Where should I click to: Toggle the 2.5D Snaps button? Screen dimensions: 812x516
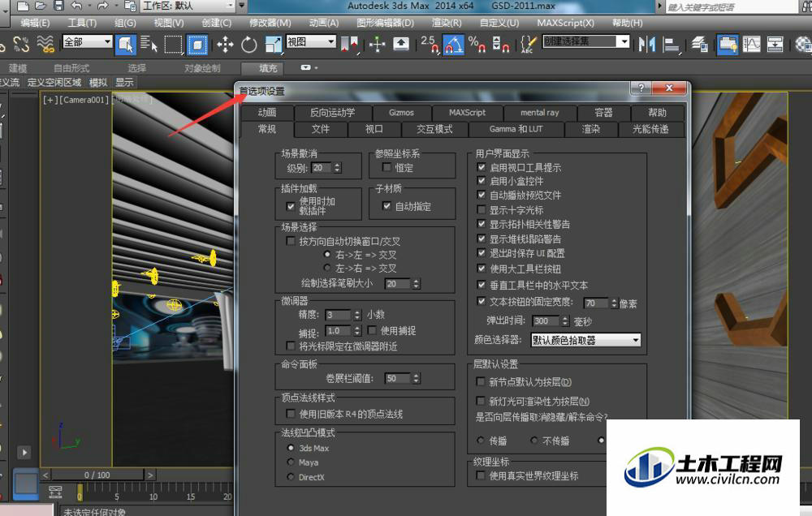point(430,45)
